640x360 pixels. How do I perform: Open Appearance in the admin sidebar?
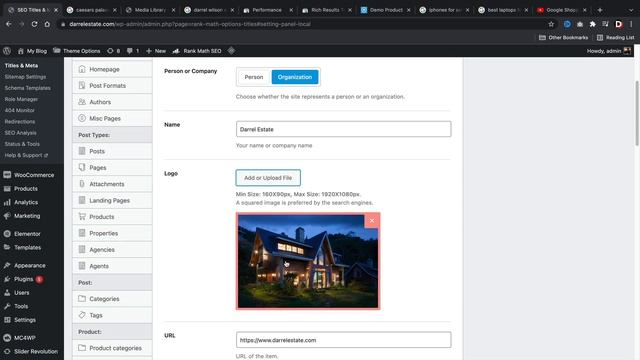(x=32, y=265)
